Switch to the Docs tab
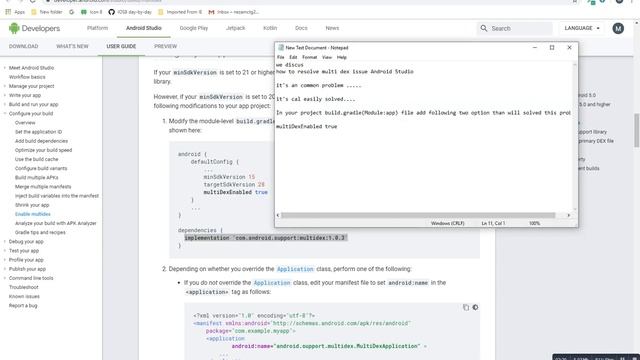640x360 pixels. pyautogui.click(x=301, y=28)
